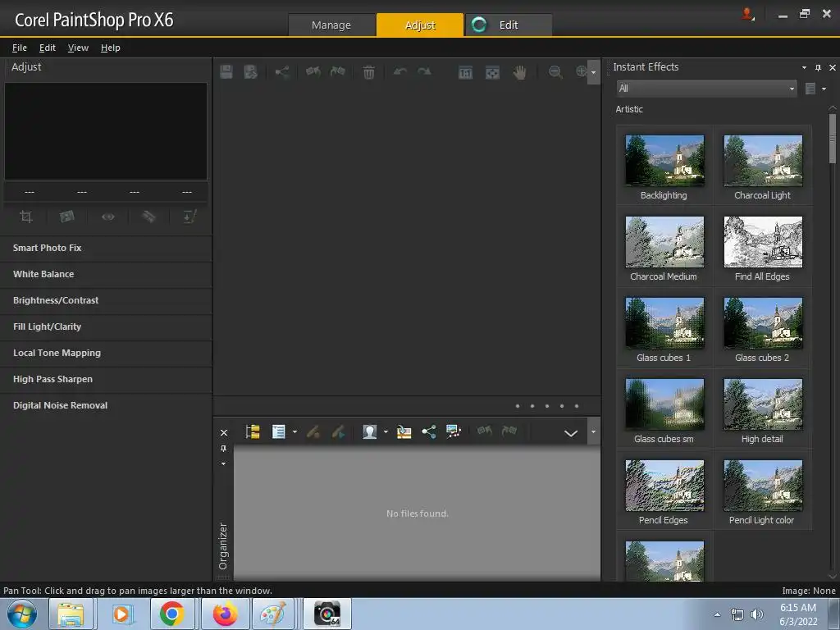Rotate image right using the top toolbar icon
This screenshot has height=630, width=840.
tap(337, 71)
